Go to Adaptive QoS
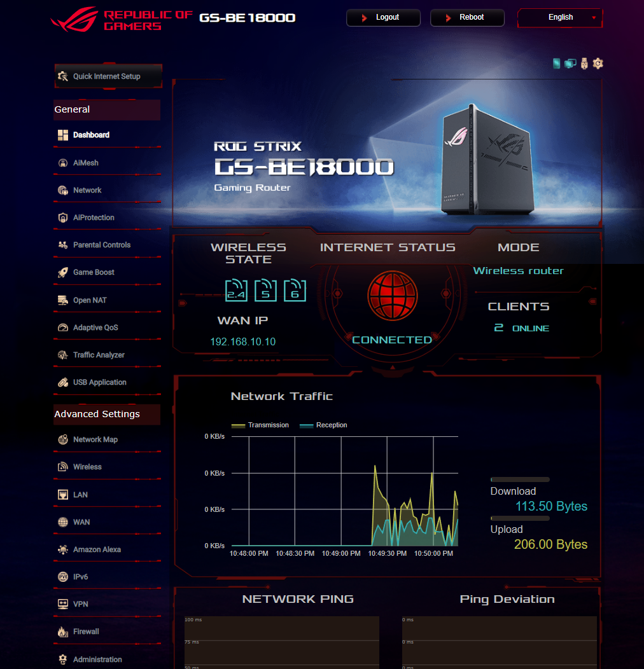The height and width of the screenshot is (669, 644). click(95, 328)
